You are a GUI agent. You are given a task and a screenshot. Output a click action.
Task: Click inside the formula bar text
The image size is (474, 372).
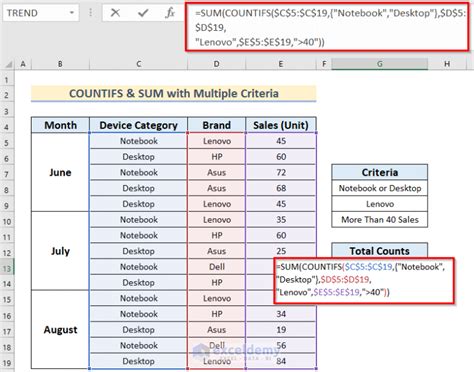(x=327, y=27)
